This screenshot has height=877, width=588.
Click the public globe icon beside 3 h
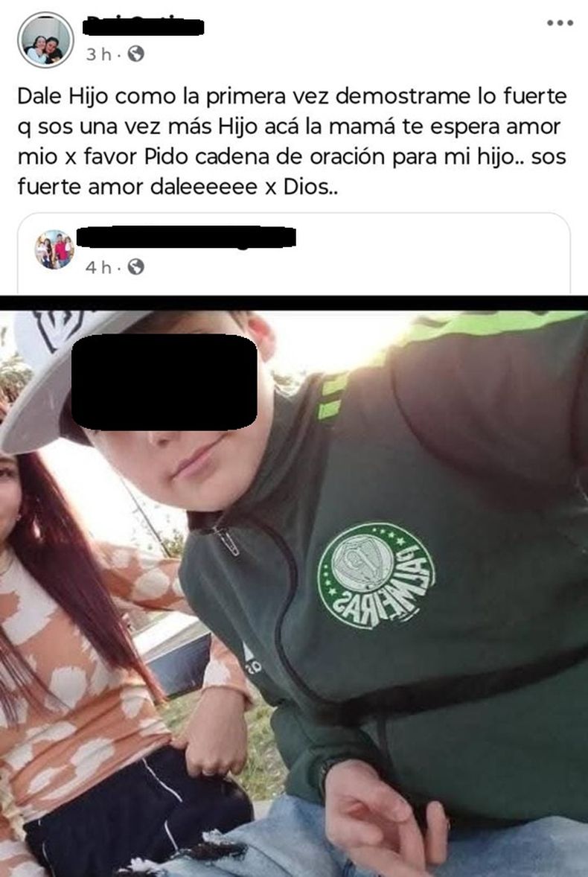(135, 54)
